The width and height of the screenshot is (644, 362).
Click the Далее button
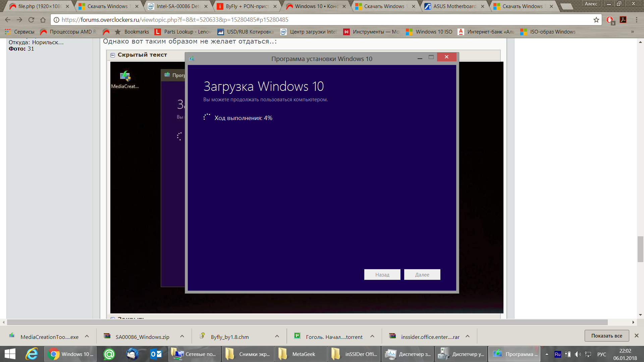(x=422, y=275)
